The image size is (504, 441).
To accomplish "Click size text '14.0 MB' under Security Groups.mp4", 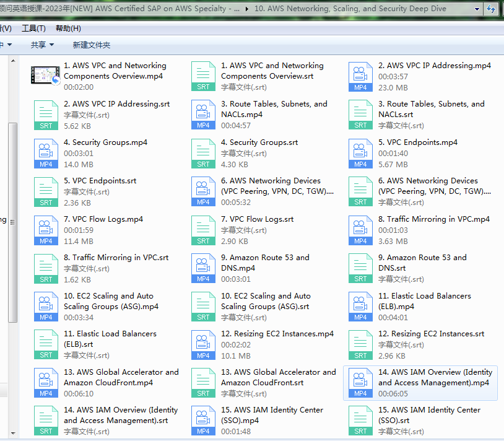I will tap(79, 165).
